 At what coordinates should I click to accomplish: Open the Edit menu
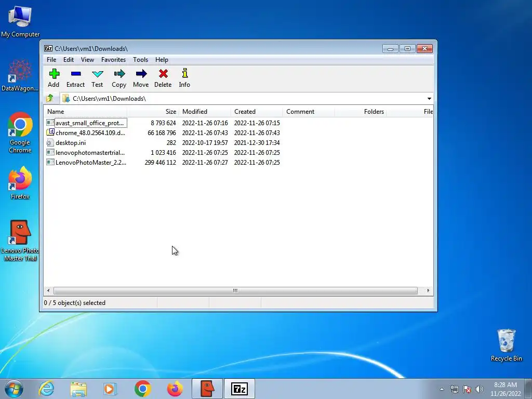[x=69, y=60]
